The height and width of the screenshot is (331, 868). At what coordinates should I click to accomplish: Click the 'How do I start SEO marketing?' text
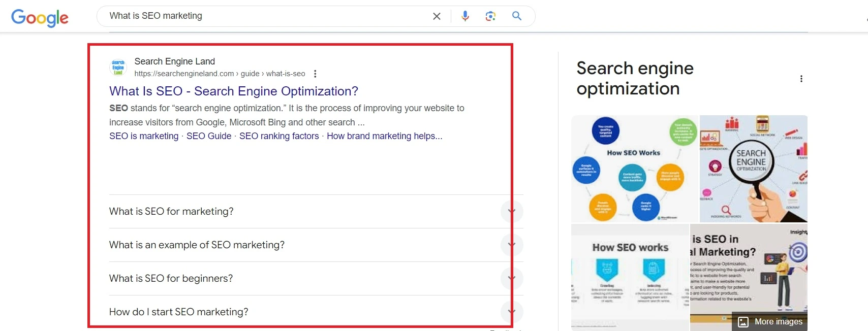click(x=178, y=312)
